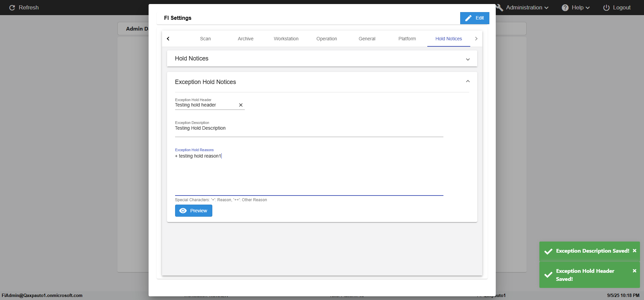Open the Administration dropdown menu
The height and width of the screenshot is (300, 644).
click(x=527, y=8)
